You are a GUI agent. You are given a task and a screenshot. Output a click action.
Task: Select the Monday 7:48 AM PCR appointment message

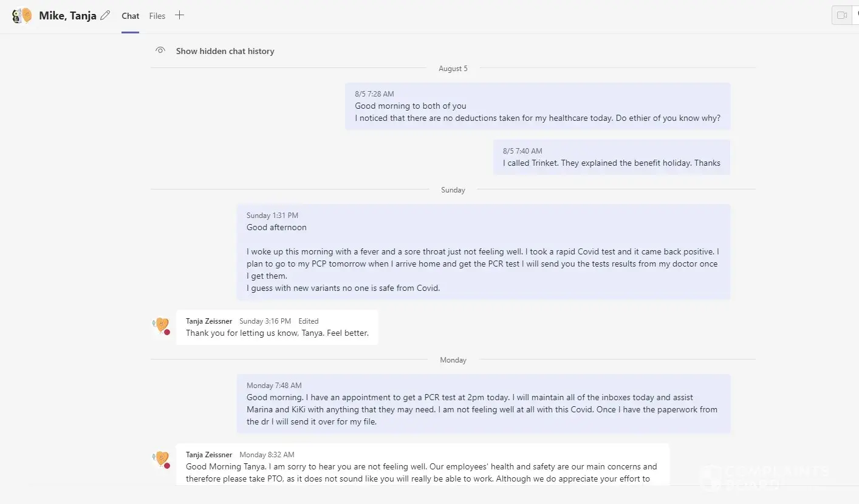tap(483, 409)
